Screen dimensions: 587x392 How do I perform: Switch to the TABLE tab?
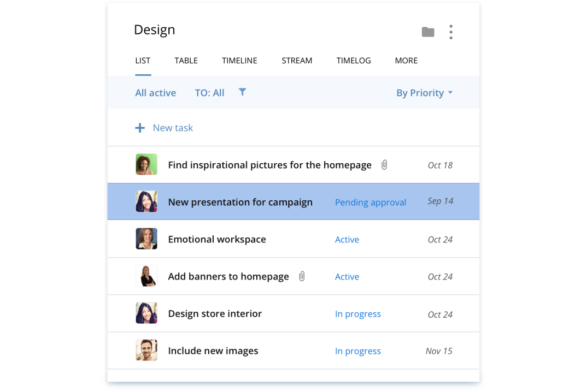[186, 61]
